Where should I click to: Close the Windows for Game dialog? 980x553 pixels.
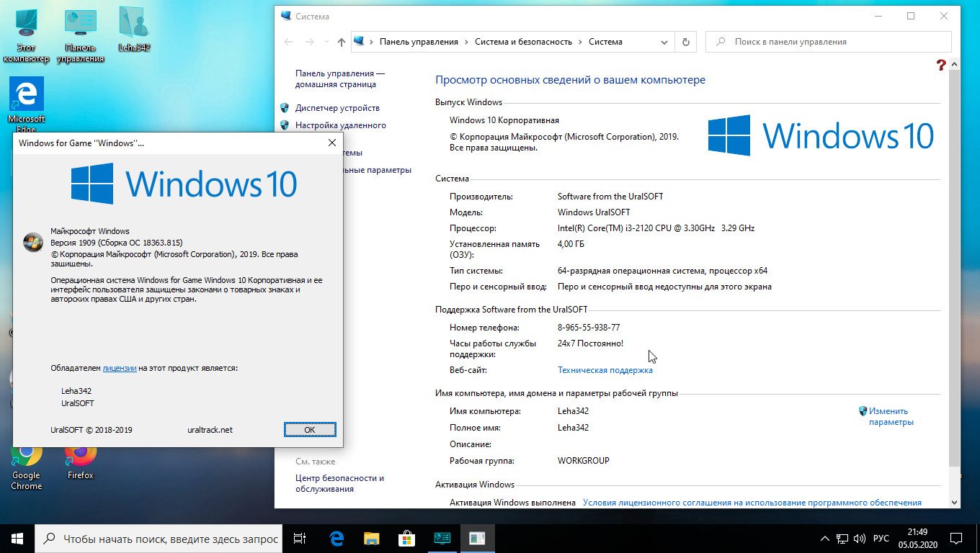(x=332, y=143)
